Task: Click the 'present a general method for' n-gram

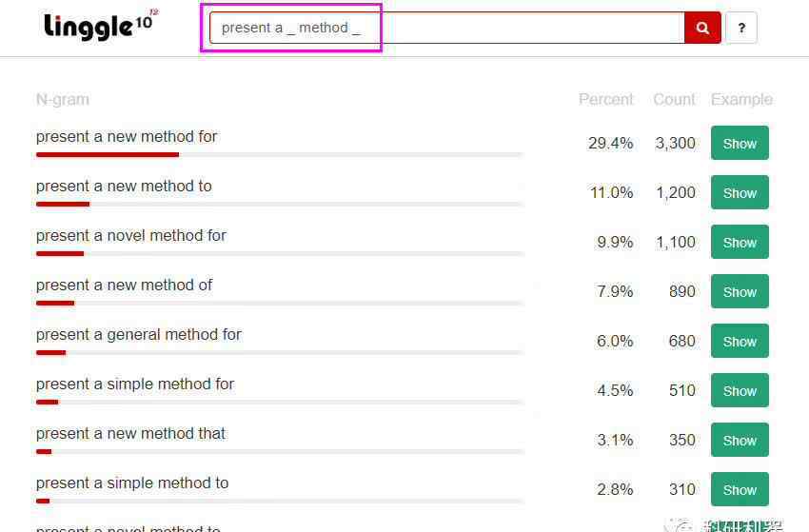Action: pos(138,335)
